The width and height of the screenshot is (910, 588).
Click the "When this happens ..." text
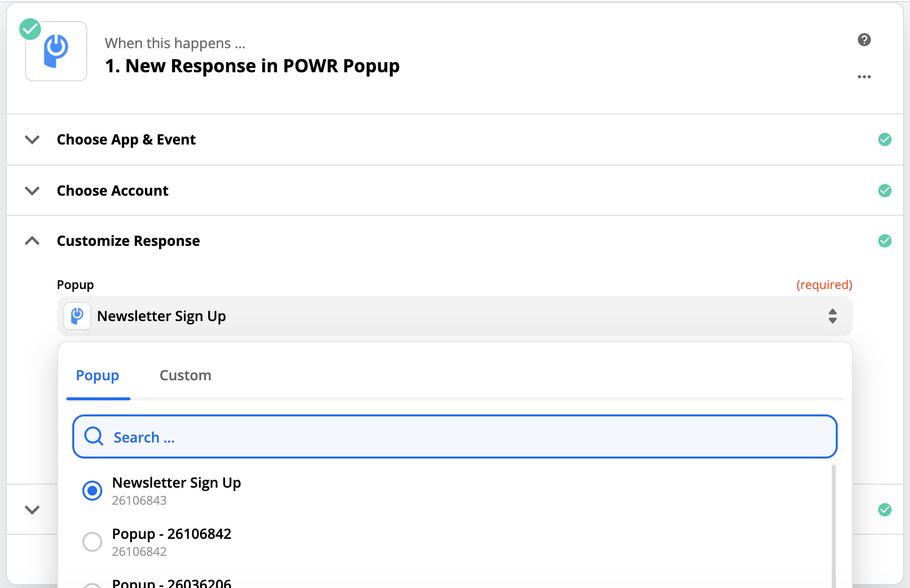pyautogui.click(x=175, y=43)
